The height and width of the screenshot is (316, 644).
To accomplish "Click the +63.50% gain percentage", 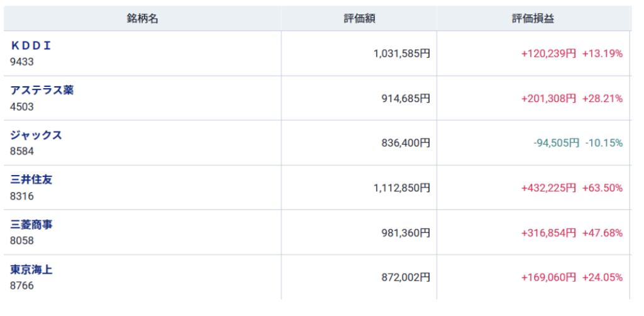I will (x=602, y=188).
